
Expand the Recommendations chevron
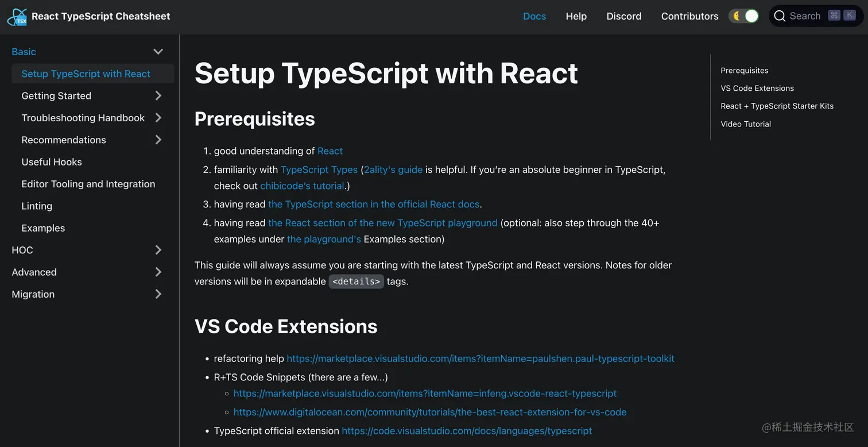click(158, 140)
